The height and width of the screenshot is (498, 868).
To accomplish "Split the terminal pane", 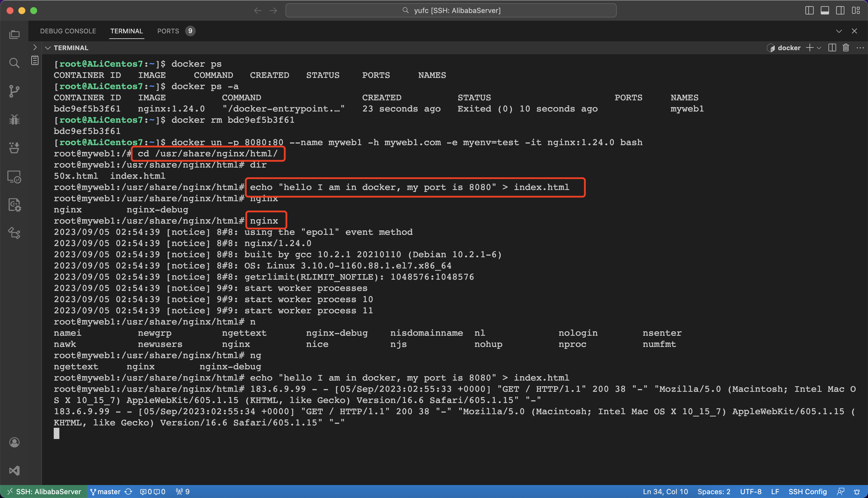I will [x=832, y=48].
